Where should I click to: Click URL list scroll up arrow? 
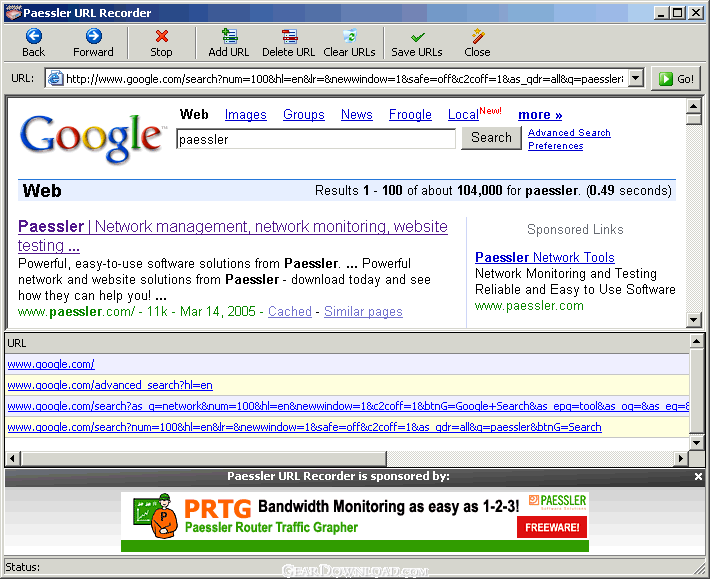(696, 341)
